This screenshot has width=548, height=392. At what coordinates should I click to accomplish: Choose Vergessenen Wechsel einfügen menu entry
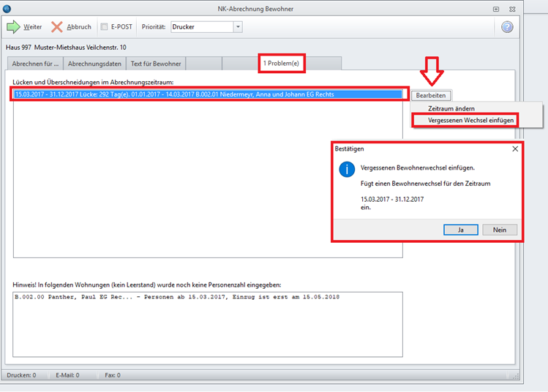click(470, 120)
